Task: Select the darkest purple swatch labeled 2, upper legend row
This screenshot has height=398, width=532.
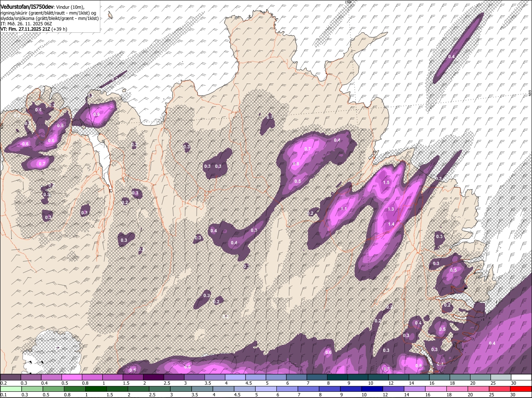Action: point(153,377)
